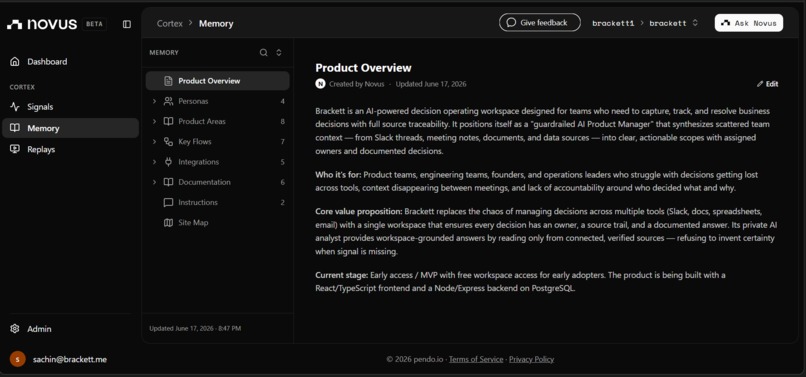Screen dimensions: 806x377
Task: Click the Product Overview heading
Action: tap(363, 68)
